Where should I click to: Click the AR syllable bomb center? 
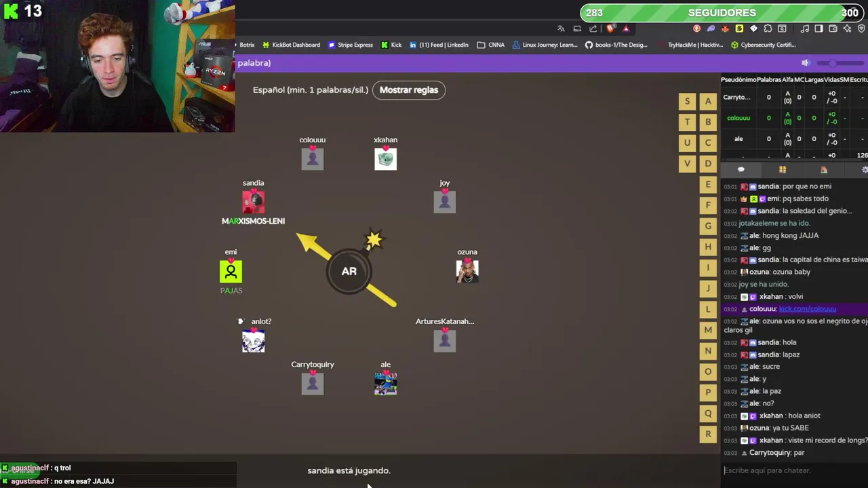point(349,271)
